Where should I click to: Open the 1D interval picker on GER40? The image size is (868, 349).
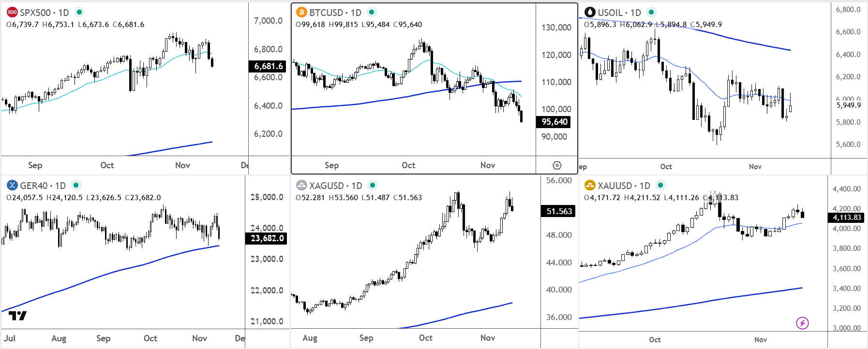point(60,185)
